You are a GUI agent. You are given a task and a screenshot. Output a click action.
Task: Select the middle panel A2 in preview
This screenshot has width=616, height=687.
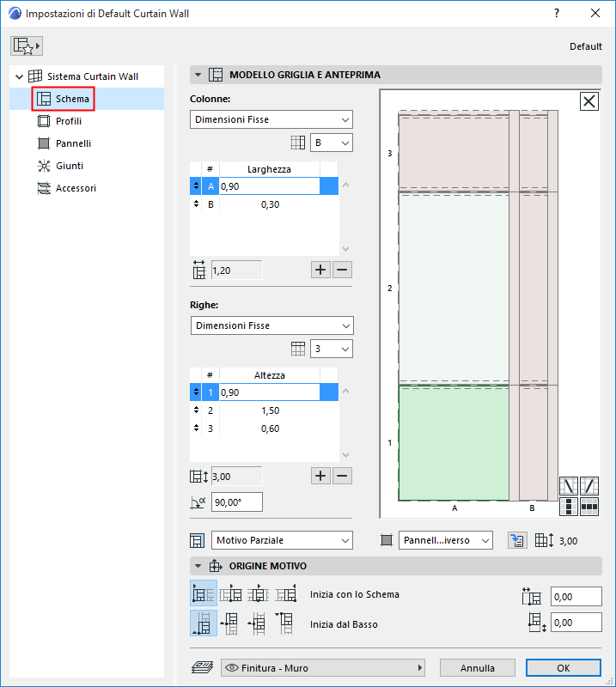[x=454, y=289]
